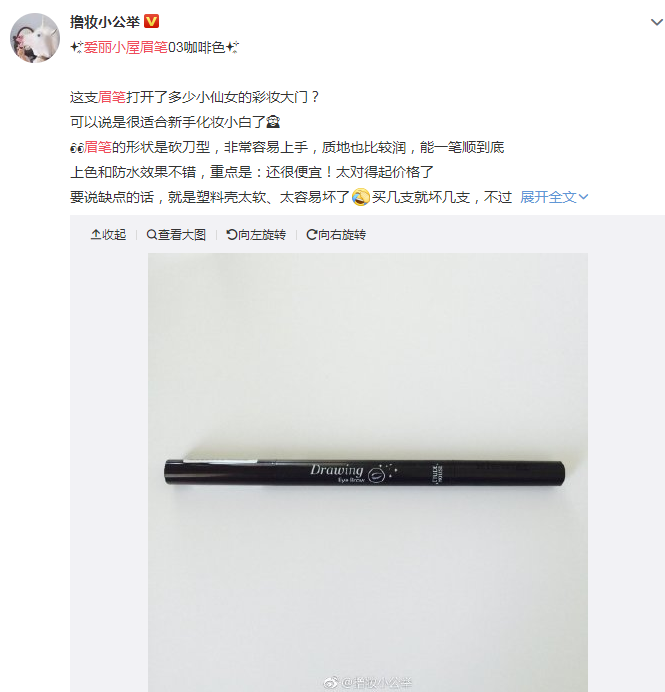Viewport: 665px width, 692px height.
Task: Click the eyebrow pencil photo
Action: pos(368,472)
